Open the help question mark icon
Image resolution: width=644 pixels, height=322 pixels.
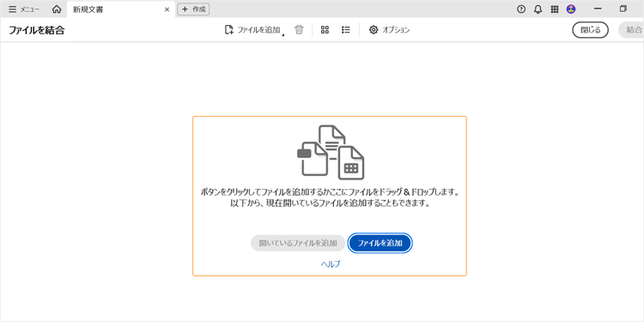tap(521, 9)
